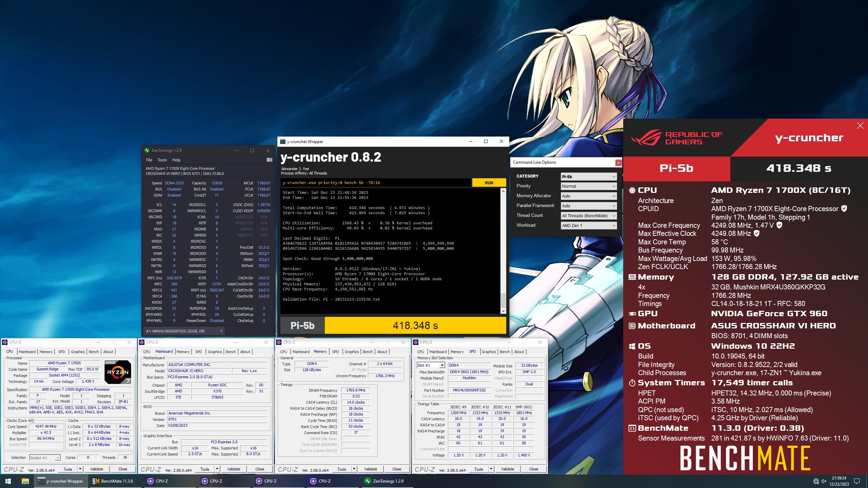This screenshot has height=488, width=868.
Task: Open the Thread Count dropdown
Action: (589, 216)
